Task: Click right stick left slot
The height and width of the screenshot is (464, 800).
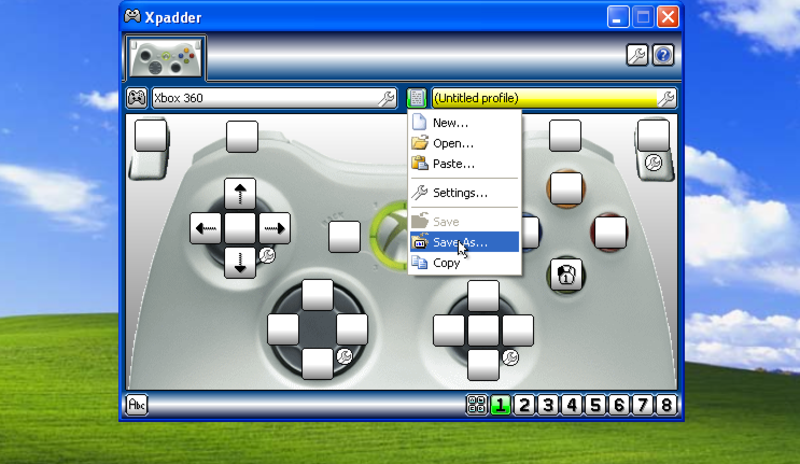Action: pyautogui.click(x=448, y=331)
